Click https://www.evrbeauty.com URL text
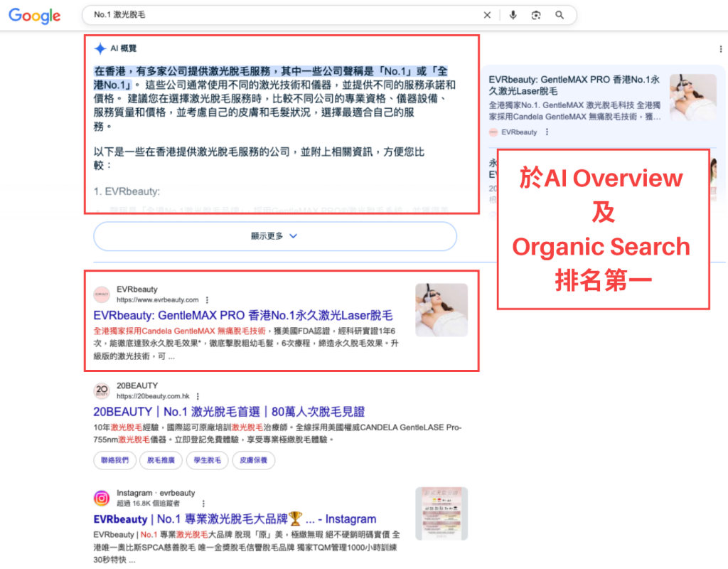The height and width of the screenshot is (569, 728). [x=157, y=300]
